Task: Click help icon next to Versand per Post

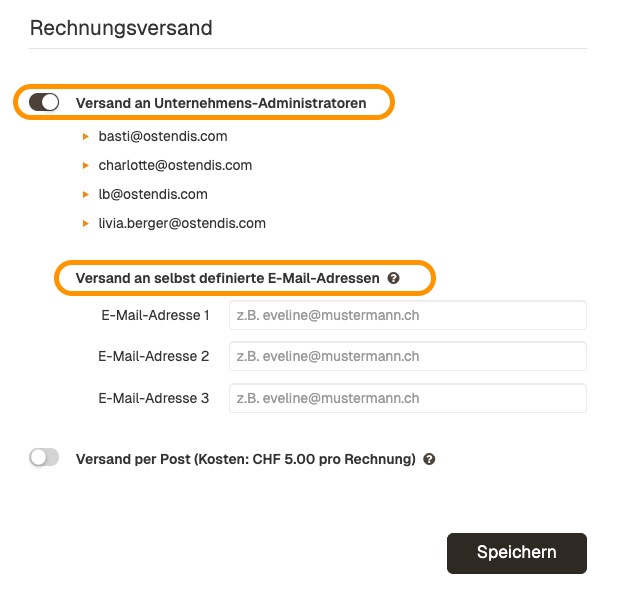Action: (429, 460)
